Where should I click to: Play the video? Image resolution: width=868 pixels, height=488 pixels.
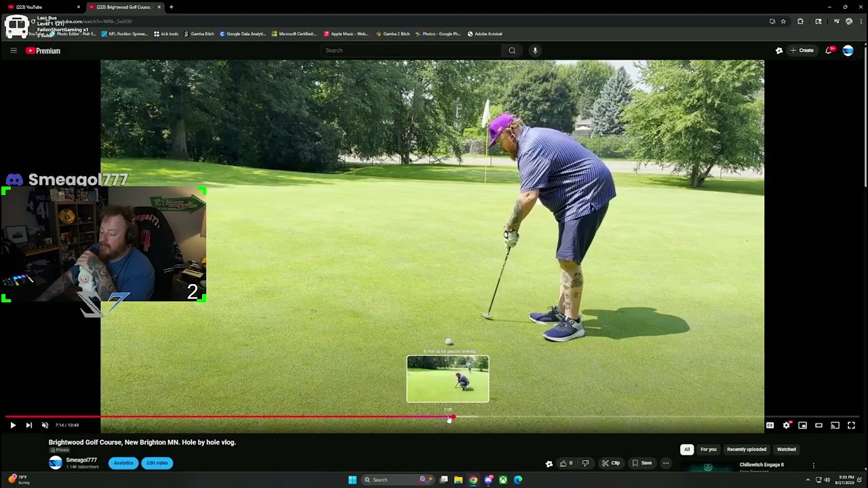point(12,426)
